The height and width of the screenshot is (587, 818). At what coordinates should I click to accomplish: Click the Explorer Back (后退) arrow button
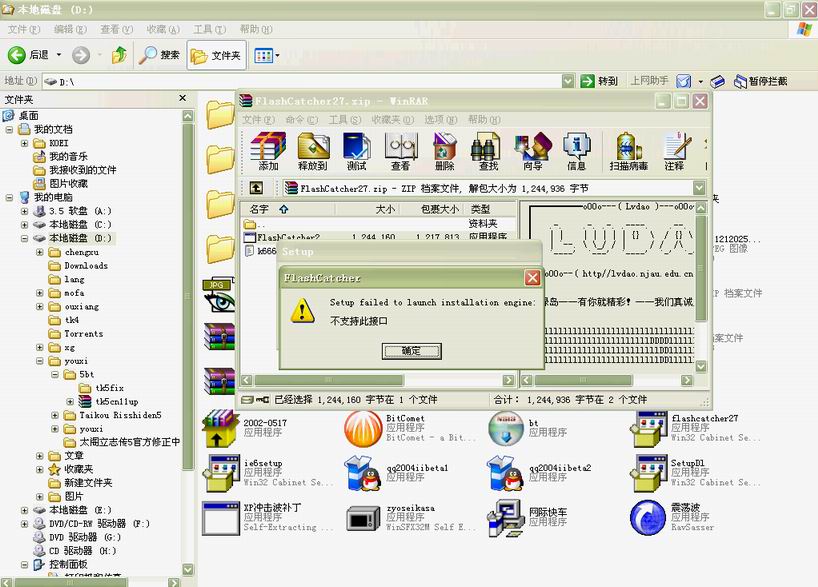(x=28, y=54)
